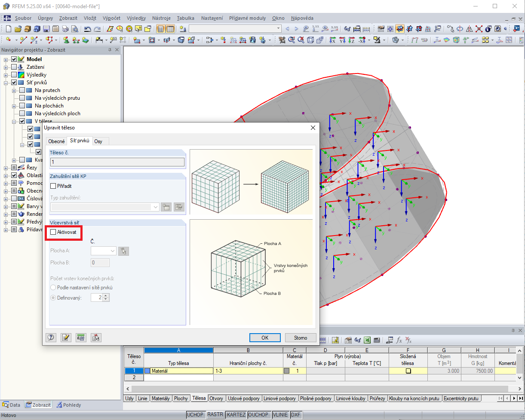Select the Definovaný radio button
Image resolution: width=525 pixels, height=420 pixels.
pyautogui.click(x=53, y=297)
